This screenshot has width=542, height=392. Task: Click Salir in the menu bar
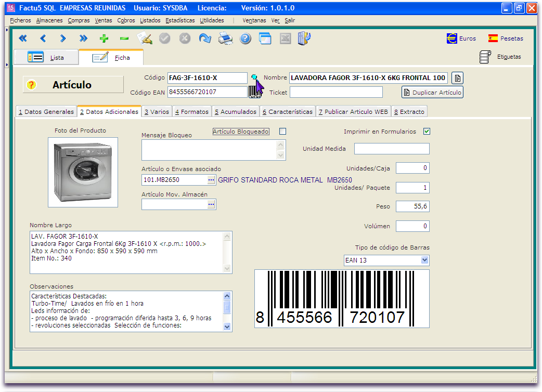[290, 20]
